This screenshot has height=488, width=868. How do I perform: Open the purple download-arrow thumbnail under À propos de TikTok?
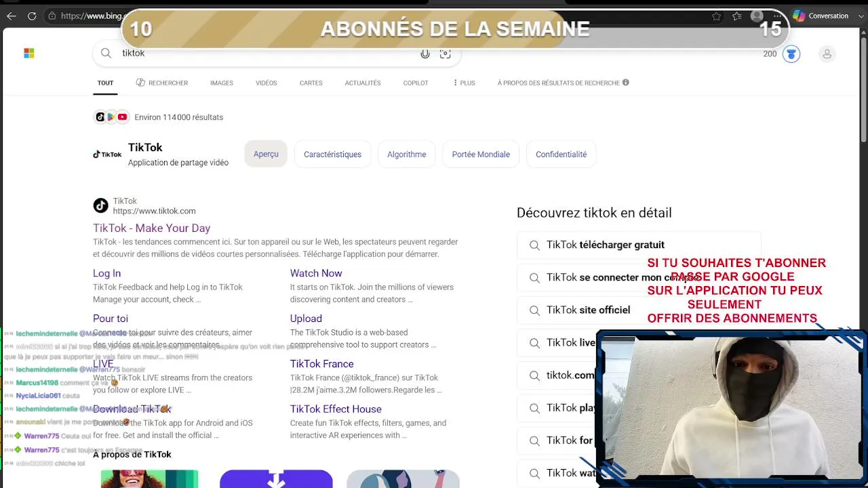(276, 479)
